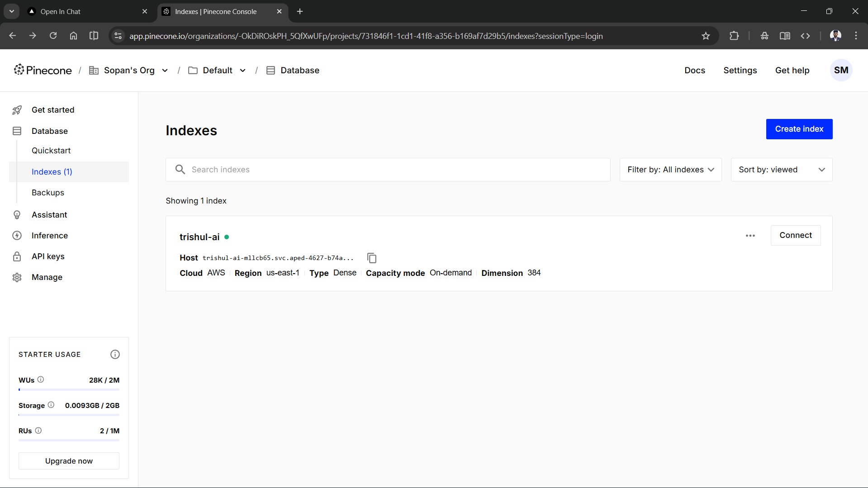Click the search magnifier icon

tap(180, 170)
